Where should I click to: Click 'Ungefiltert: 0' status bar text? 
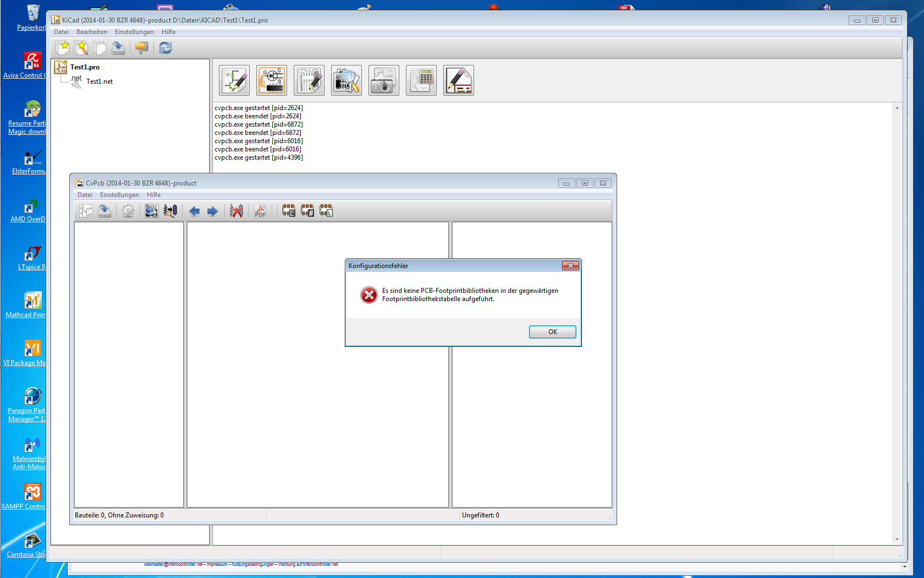click(481, 515)
